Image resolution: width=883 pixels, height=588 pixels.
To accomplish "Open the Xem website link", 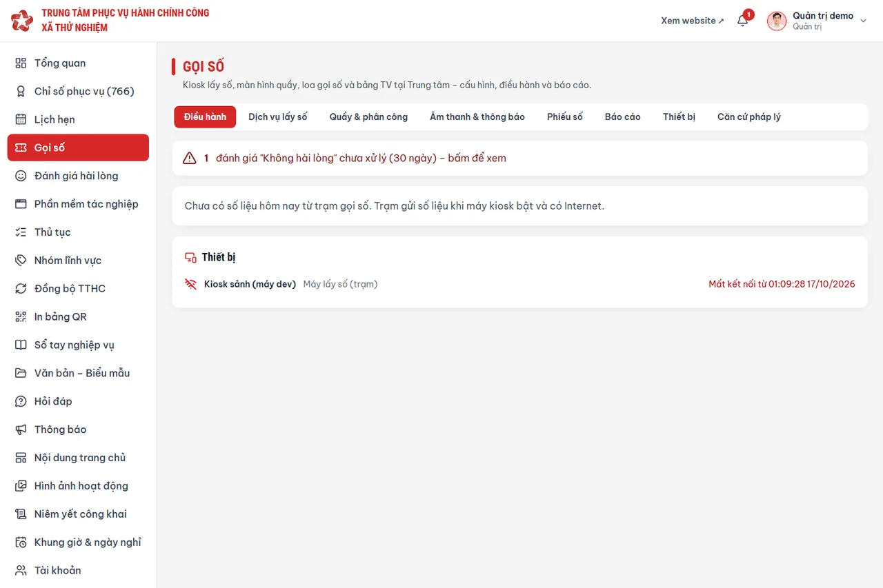I will 693,21.
